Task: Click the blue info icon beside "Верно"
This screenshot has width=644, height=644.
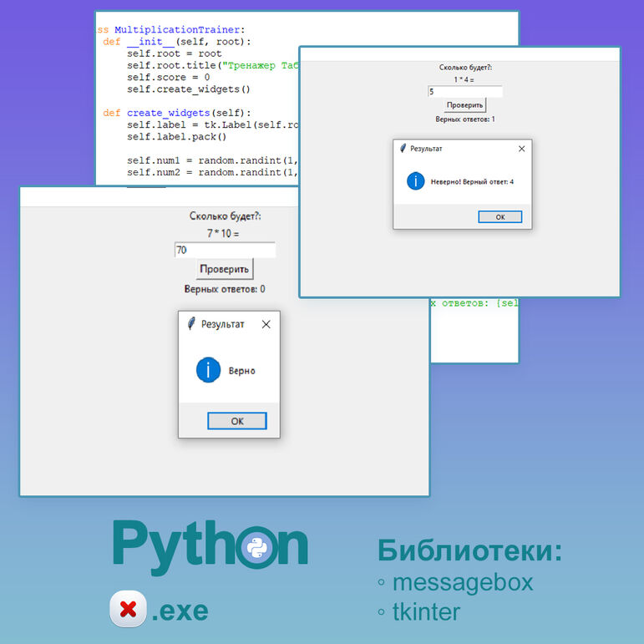Action: pos(208,370)
